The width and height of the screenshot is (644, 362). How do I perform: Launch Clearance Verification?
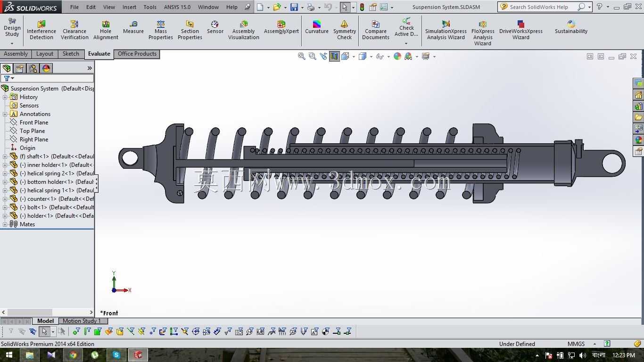pos(74,30)
